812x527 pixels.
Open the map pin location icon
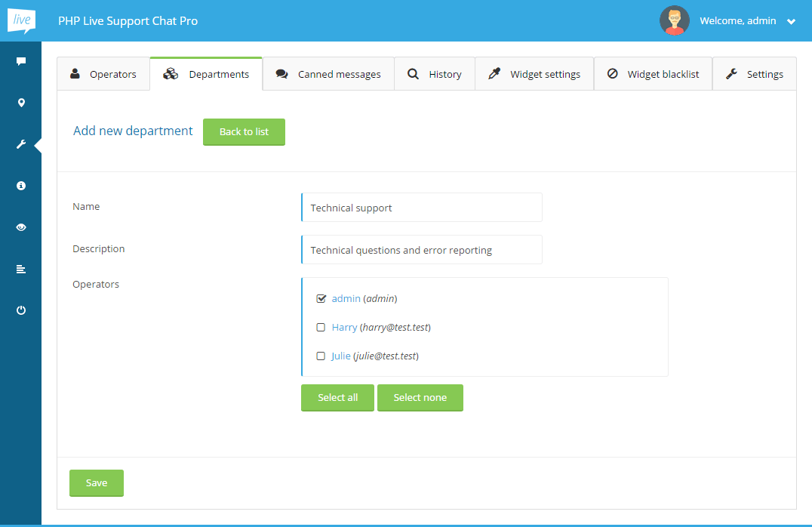point(21,103)
